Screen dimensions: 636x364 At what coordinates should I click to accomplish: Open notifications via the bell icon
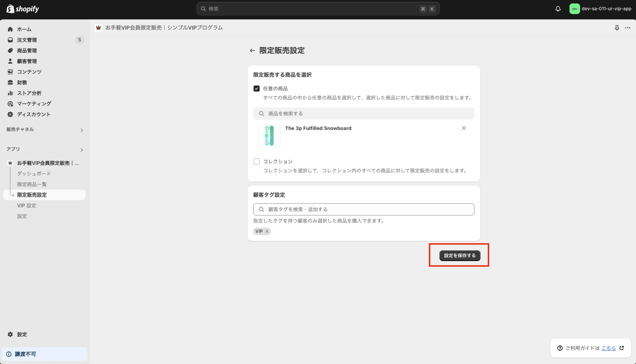558,8
